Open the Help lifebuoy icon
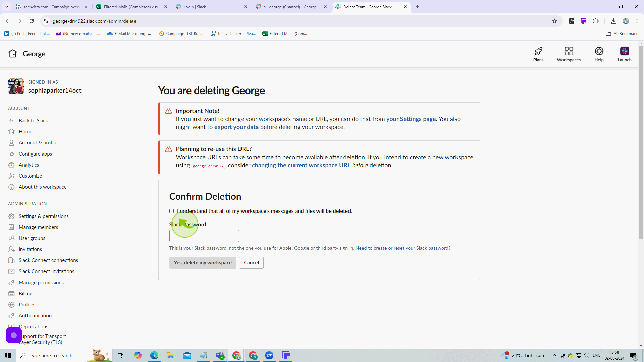The image size is (644, 362). click(599, 54)
